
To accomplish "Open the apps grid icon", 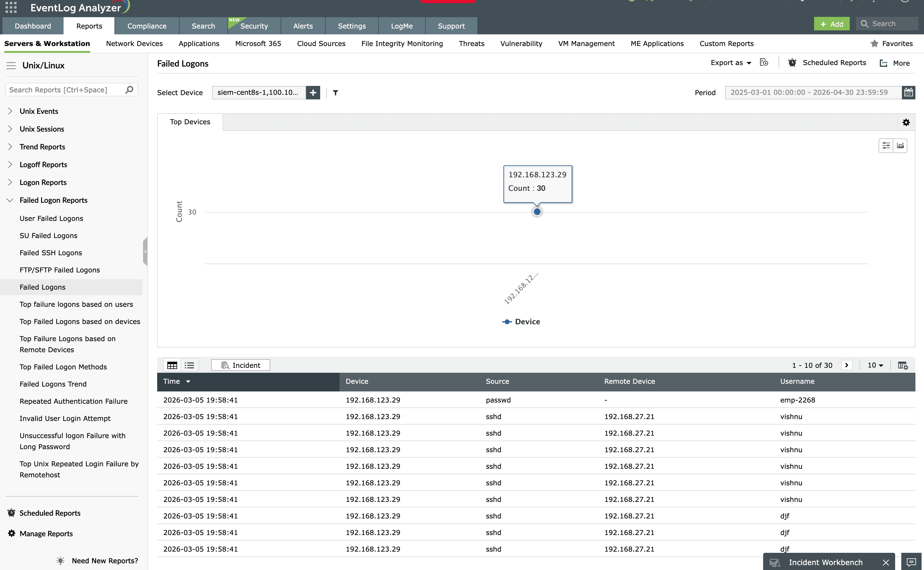I will tap(11, 7).
